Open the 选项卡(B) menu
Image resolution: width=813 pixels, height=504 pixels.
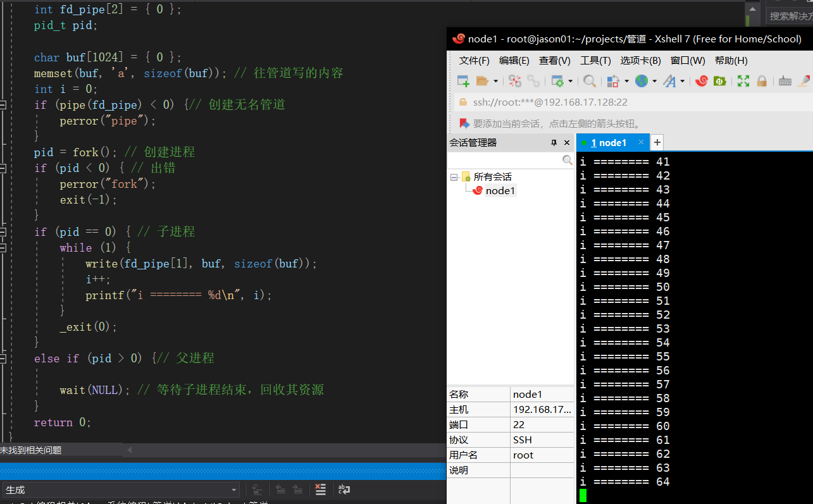tap(640, 61)
